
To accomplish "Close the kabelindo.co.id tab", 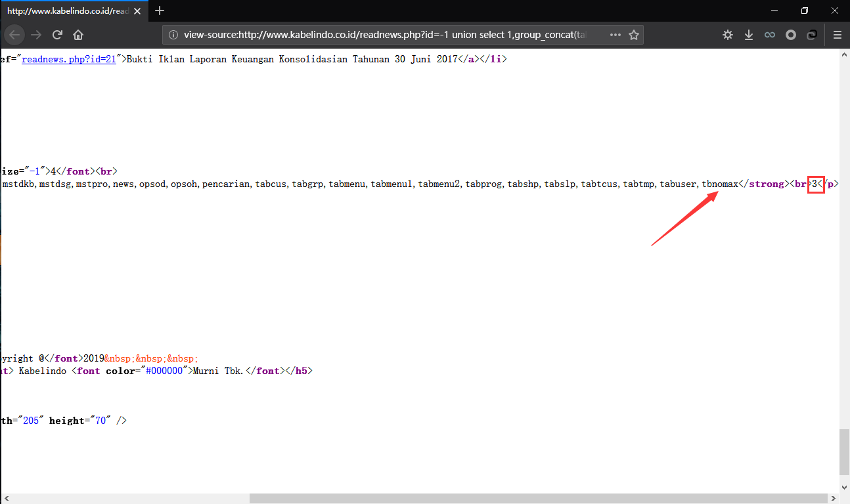I will (138, 11).
